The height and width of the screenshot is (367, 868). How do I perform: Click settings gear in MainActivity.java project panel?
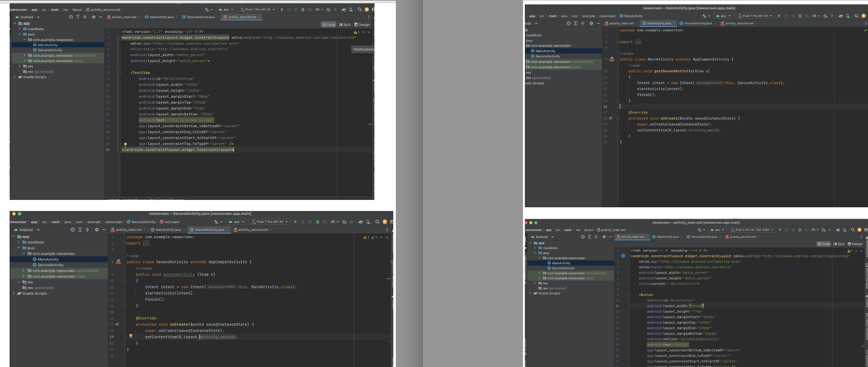tap(591, 23)
